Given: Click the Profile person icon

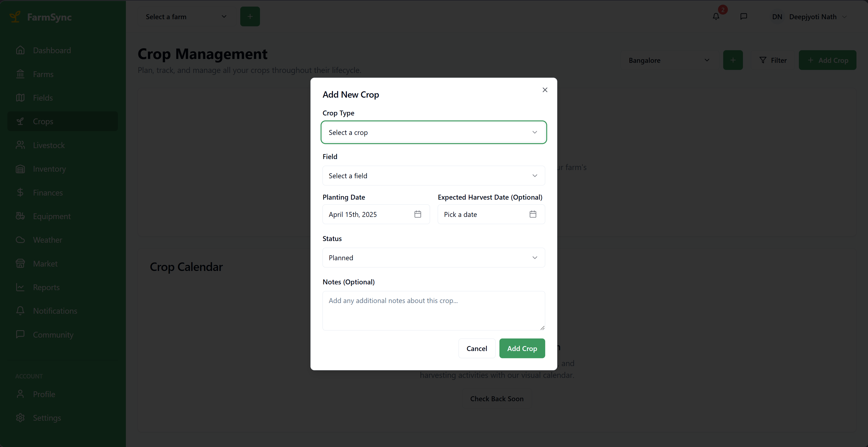Looking at the screenshot, I should (x=20, y=394).
